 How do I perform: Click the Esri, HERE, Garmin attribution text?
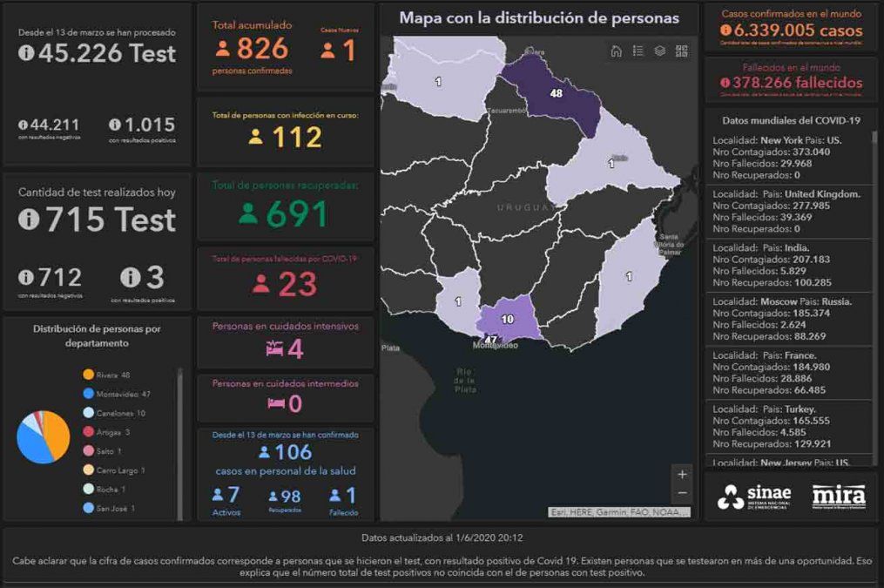pos(619,512)
